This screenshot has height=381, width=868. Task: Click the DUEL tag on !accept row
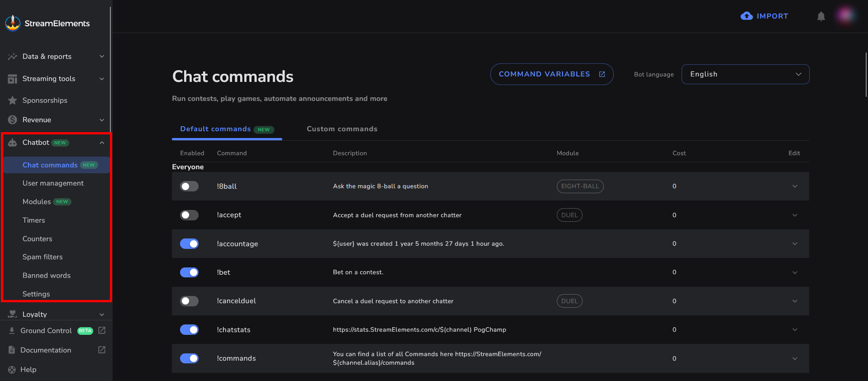[569, 215]
